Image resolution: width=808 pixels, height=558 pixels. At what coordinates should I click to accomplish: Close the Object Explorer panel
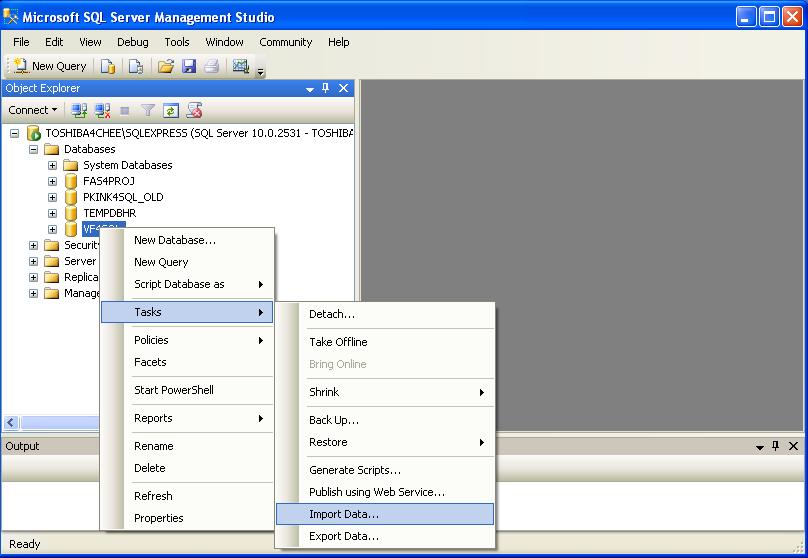344,88
